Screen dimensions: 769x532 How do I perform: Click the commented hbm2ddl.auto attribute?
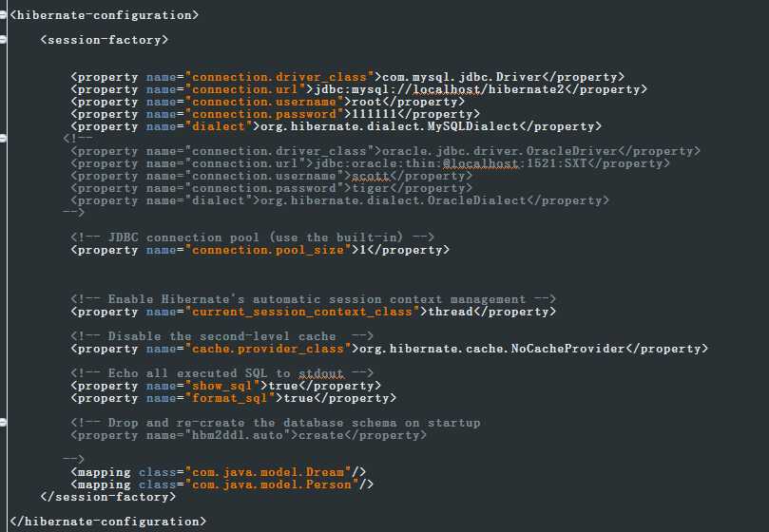238,435
